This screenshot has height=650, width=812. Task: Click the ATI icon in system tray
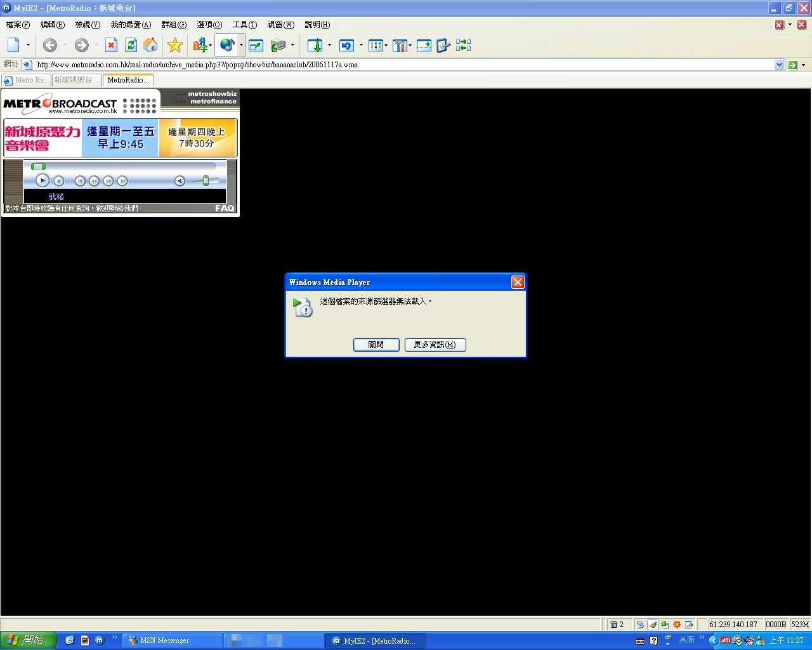pos(725,640)
